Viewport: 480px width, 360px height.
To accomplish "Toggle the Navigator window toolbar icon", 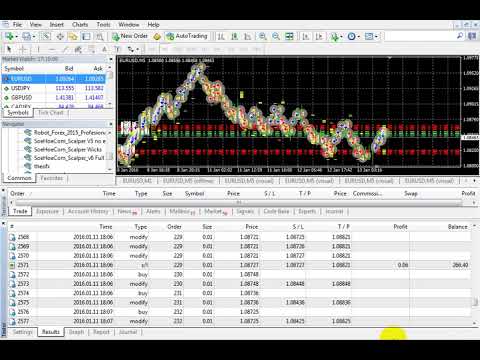I will point(73,36).
